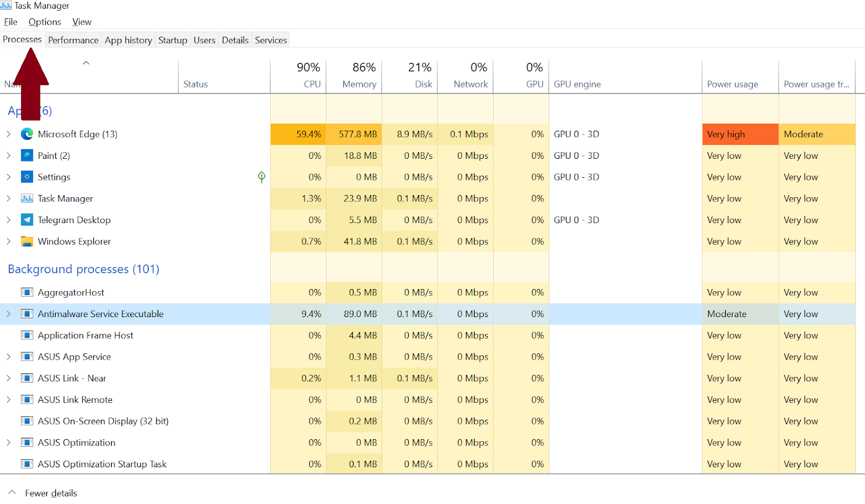This screenshot has width=865, height=504.
Task: Click the ASUS Optimization Startup Task icon
Action: click(27, 464)
